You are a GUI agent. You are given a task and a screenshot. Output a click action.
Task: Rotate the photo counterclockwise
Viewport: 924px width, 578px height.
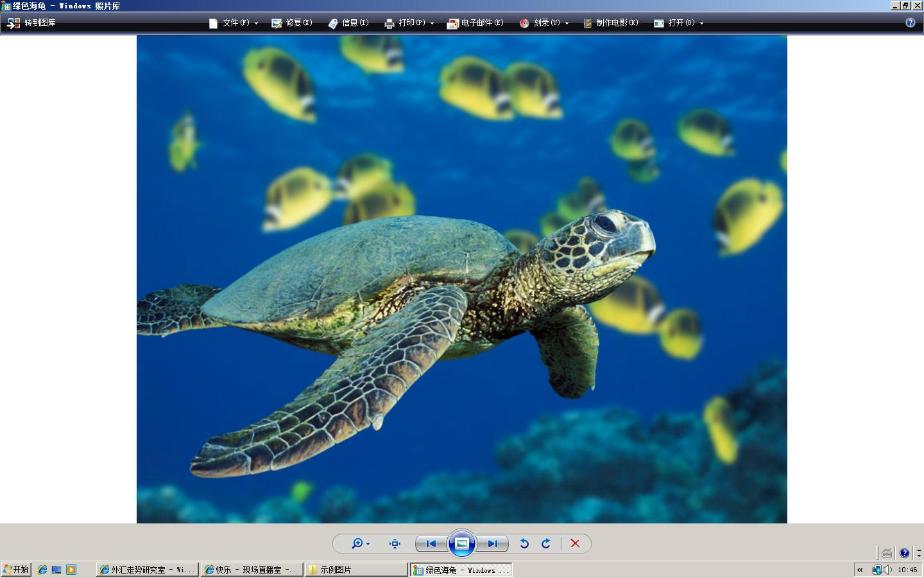click(524, 543)
